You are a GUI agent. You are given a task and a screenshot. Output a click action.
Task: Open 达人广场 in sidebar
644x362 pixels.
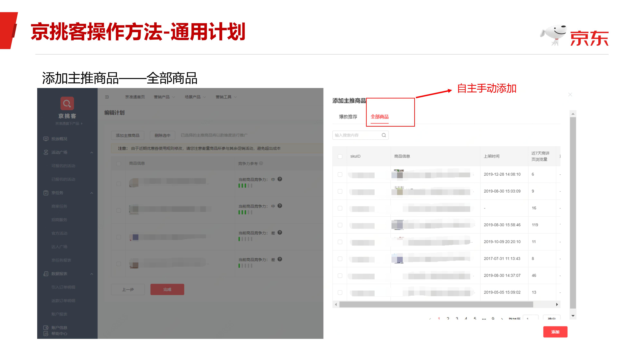click(x=59, y=247)
